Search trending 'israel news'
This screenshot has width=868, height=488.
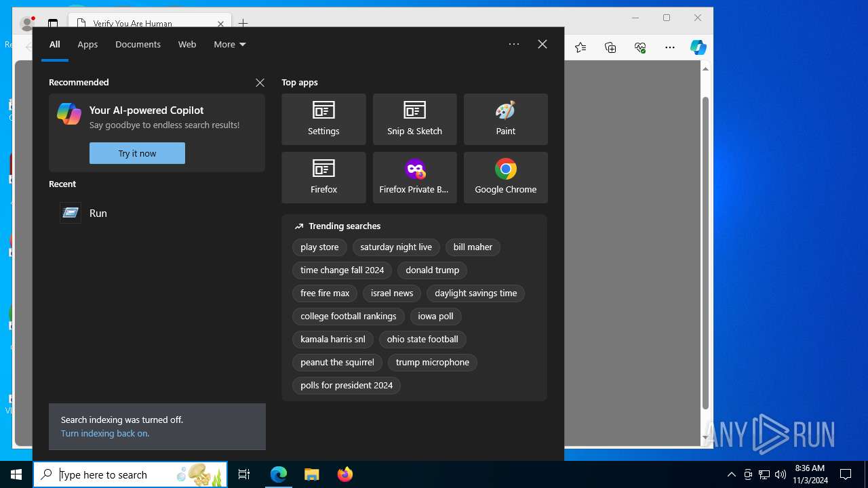392,293
